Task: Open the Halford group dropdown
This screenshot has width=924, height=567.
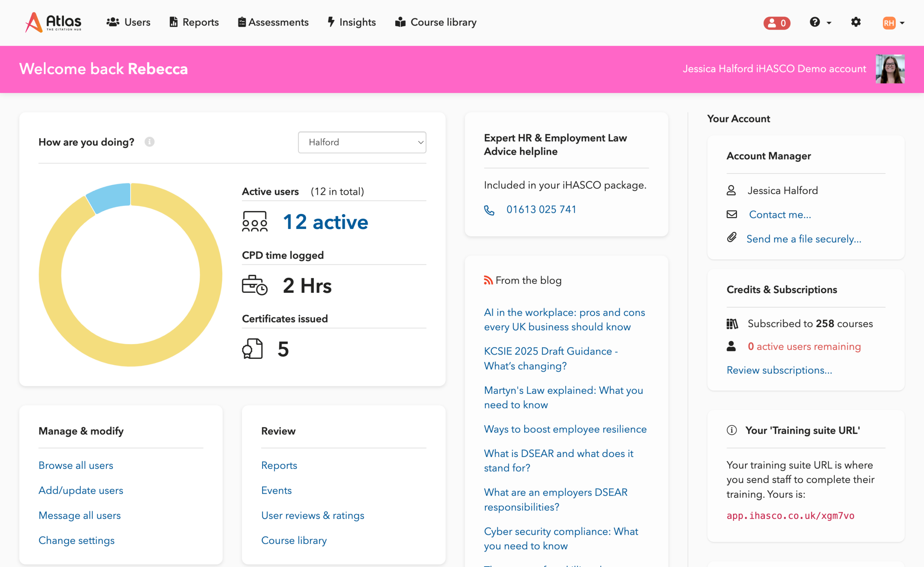Action: [x=362, y=142]
